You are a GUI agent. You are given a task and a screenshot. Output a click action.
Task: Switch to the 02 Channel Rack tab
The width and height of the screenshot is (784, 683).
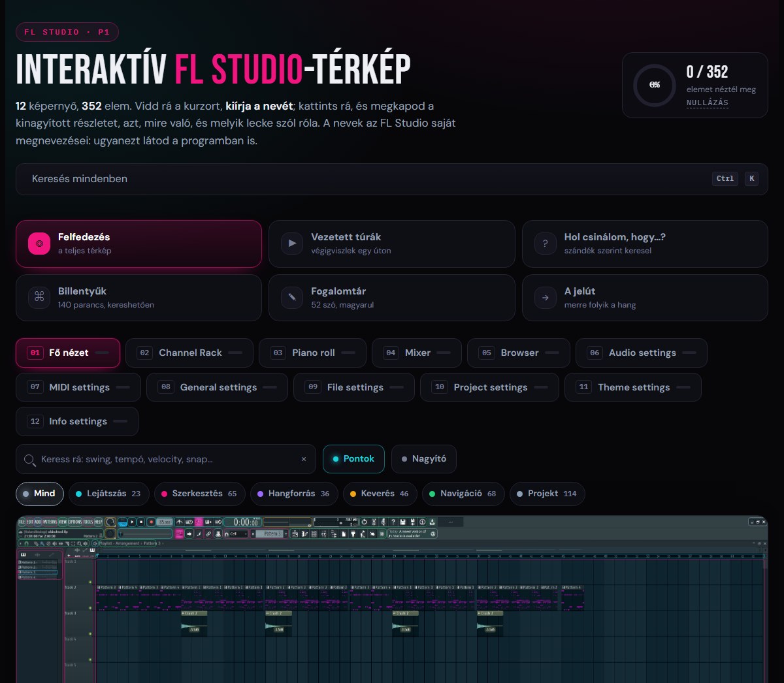coord(189,353)
